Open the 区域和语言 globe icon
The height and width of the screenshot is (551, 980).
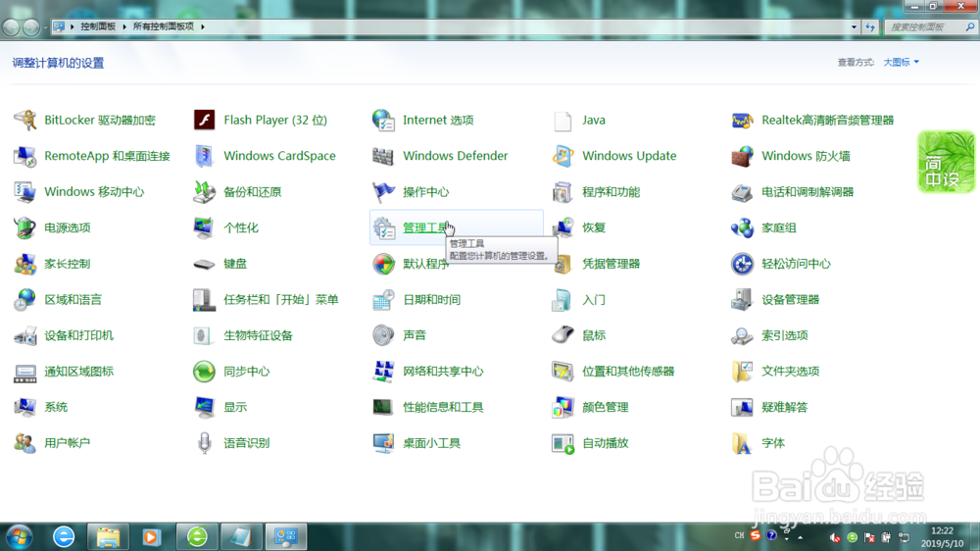(x=25, y=300)
